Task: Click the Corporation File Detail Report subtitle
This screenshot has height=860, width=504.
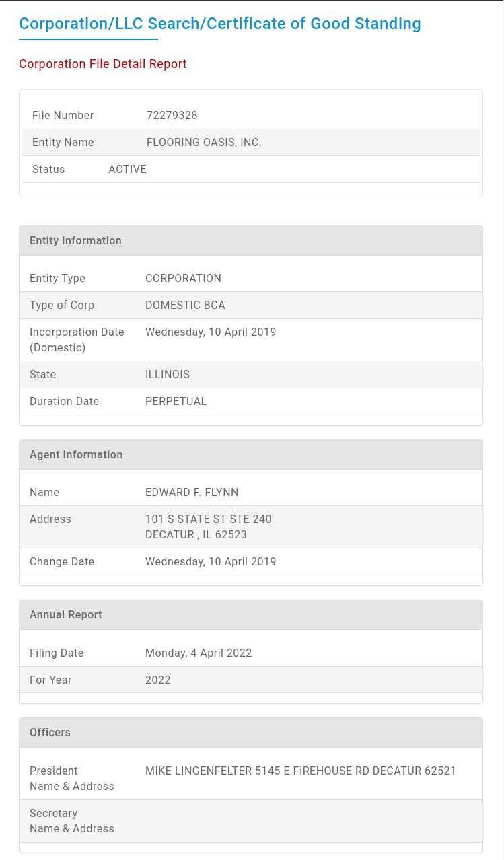Action: tap(103, 64)
